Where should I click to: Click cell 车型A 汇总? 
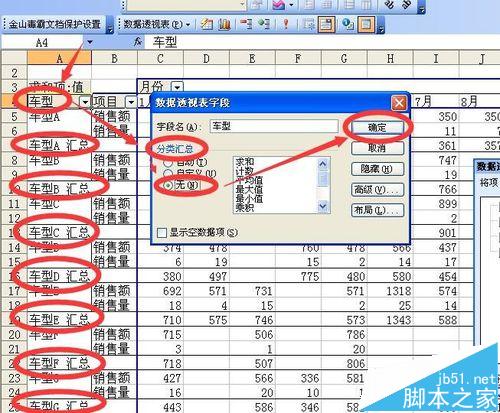[59, 145]
